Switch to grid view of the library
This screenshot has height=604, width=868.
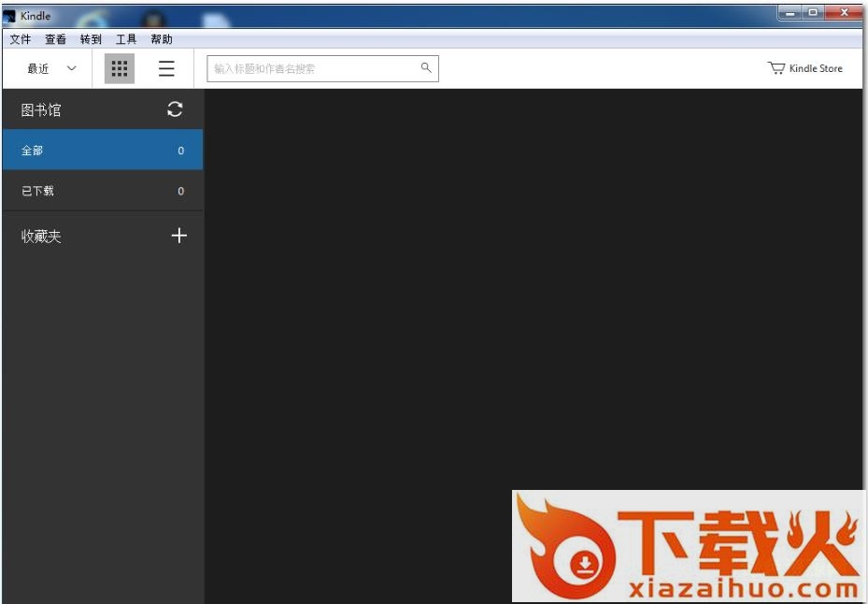[120, 68]
